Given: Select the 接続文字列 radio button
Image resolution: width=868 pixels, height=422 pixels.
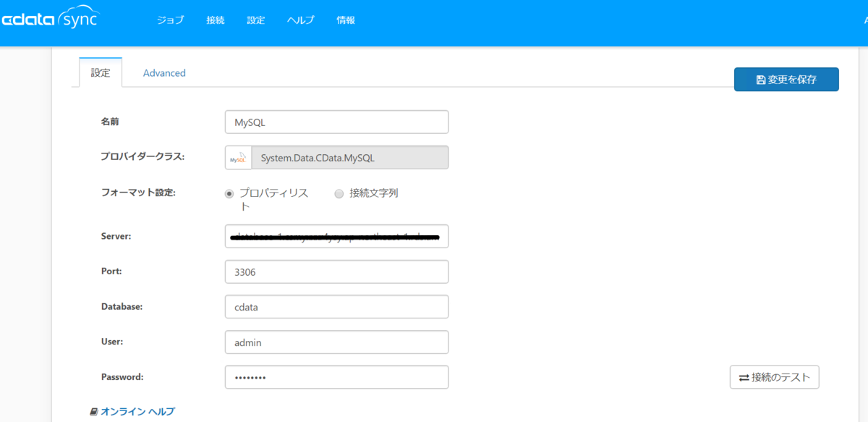Looking at the screenshot, I should pyautogui.click(x=339, y=193).
